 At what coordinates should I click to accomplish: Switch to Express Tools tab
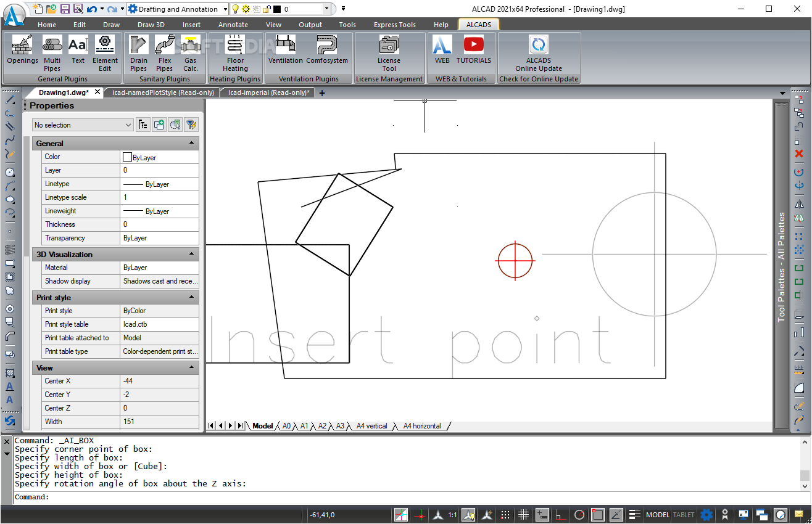tap(395, 25)
